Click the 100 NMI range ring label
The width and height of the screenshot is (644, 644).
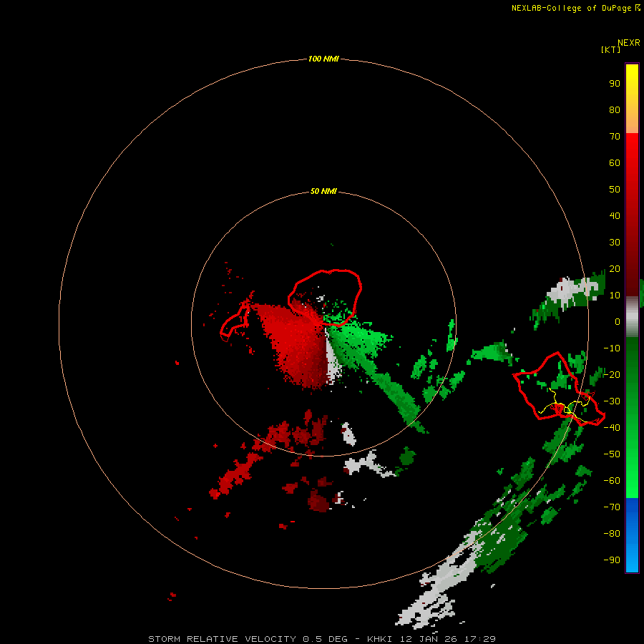(x=323, y=59)
